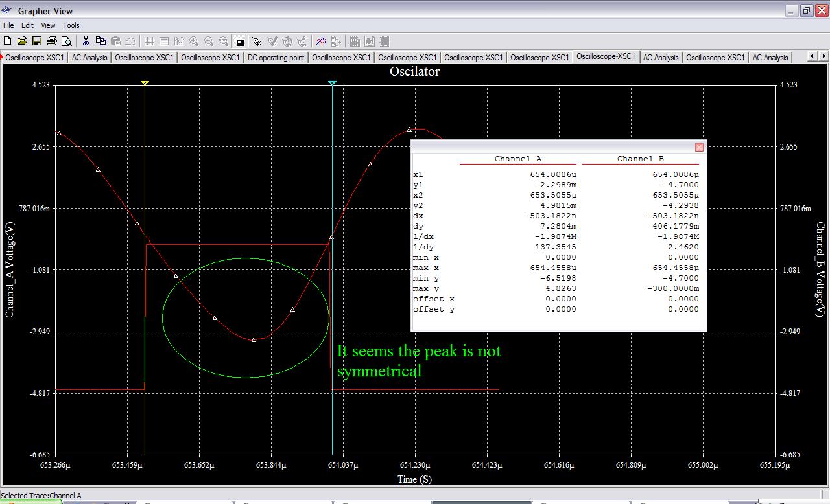Screen dimensions: 830x504
Task: Click the Overlay Traces waveform icon
Action: pyautogui.click(x=321, y=41)
